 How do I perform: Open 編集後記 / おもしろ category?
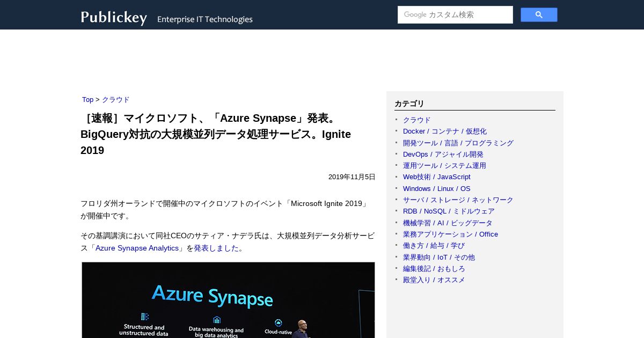[x=434, y=269]
